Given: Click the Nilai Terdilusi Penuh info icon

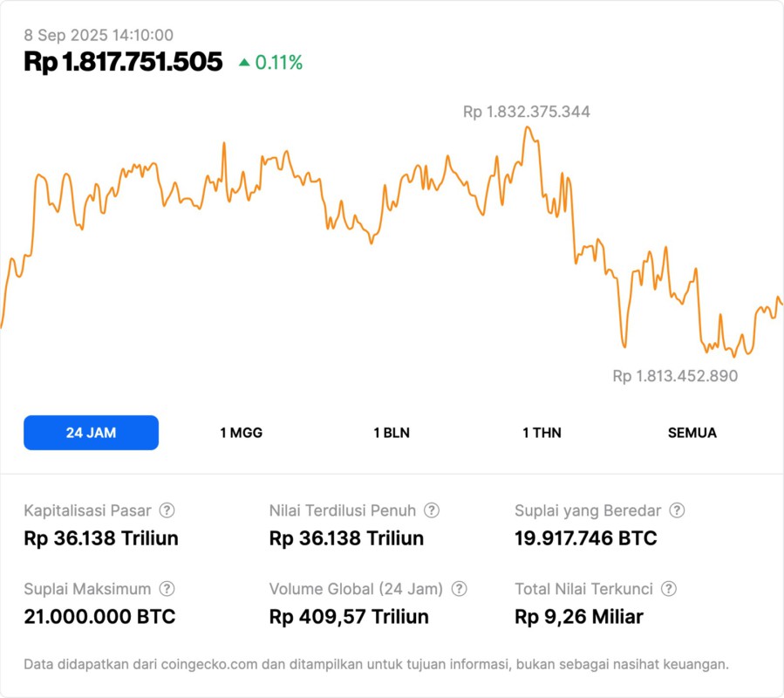Looking at the screenshot, I should [x=432, y=510].
